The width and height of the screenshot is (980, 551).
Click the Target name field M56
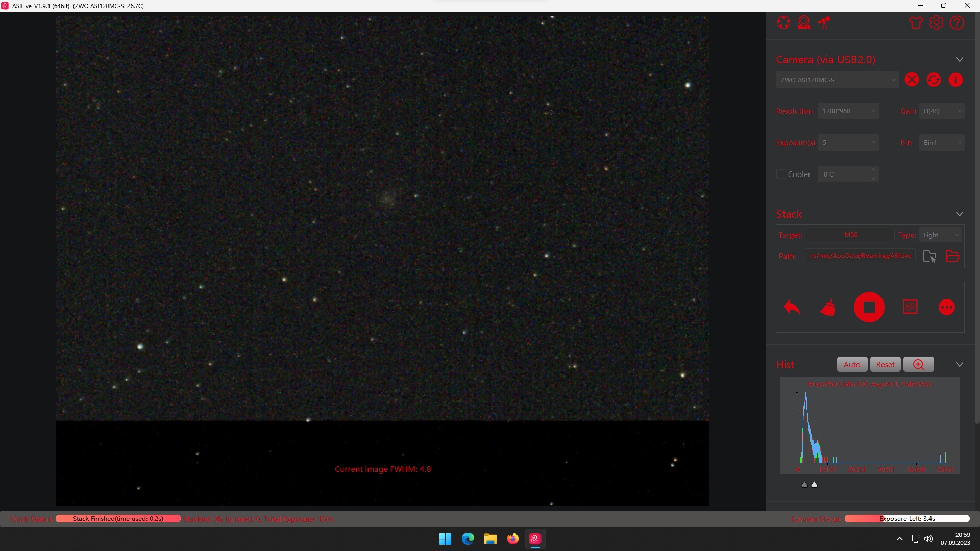(x=850, y=235)
